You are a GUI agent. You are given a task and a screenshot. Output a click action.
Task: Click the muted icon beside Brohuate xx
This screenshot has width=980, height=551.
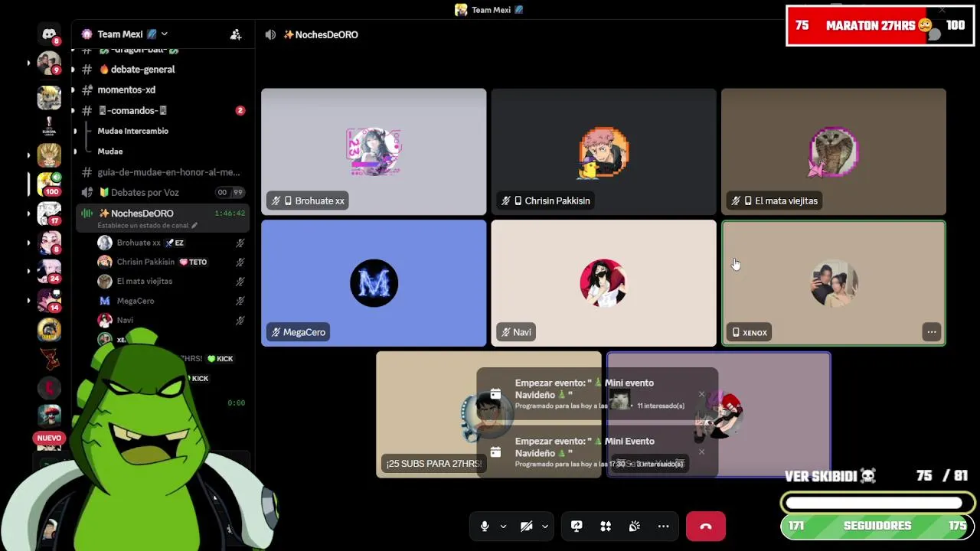(x=240, y=243)
